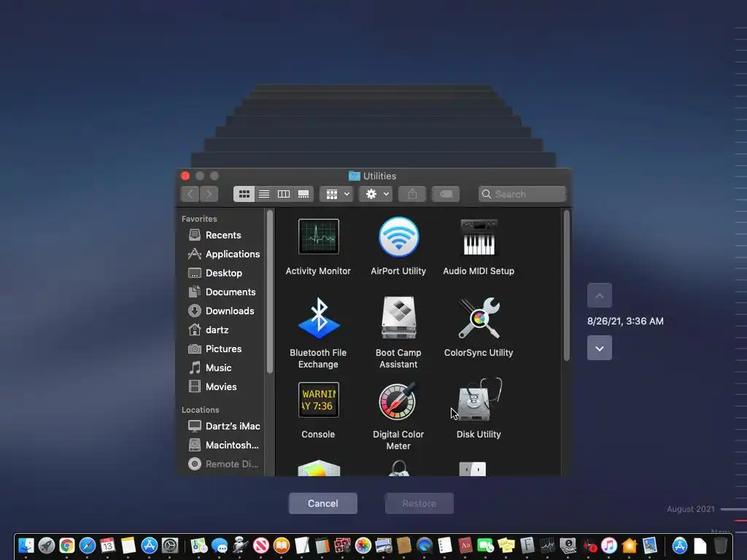
Task: Open the Trash in the dock
Action: pyautogui.click(x=720, y=545)
